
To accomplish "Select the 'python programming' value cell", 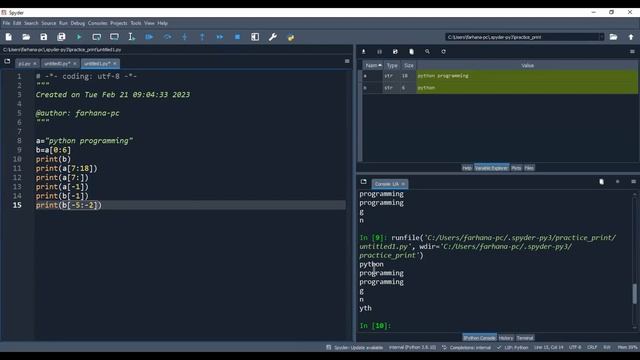I will (x=527, y=76).
